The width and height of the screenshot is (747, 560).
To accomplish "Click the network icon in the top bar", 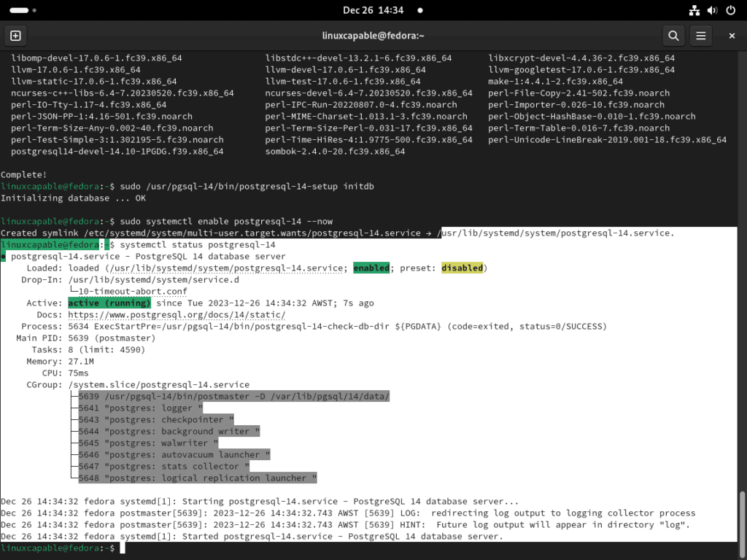I will point(694,10).
